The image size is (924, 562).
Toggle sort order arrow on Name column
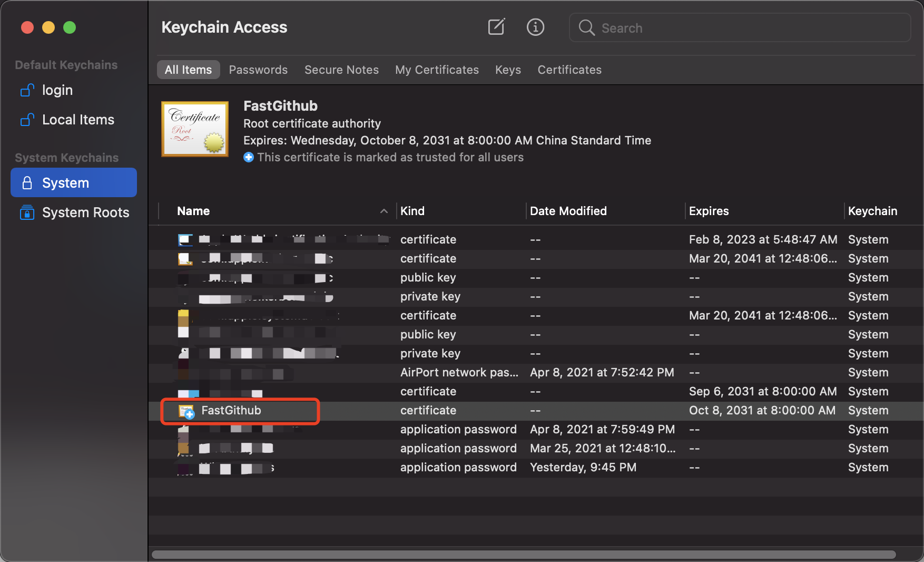pyautogui.click(x=384, y=211)
